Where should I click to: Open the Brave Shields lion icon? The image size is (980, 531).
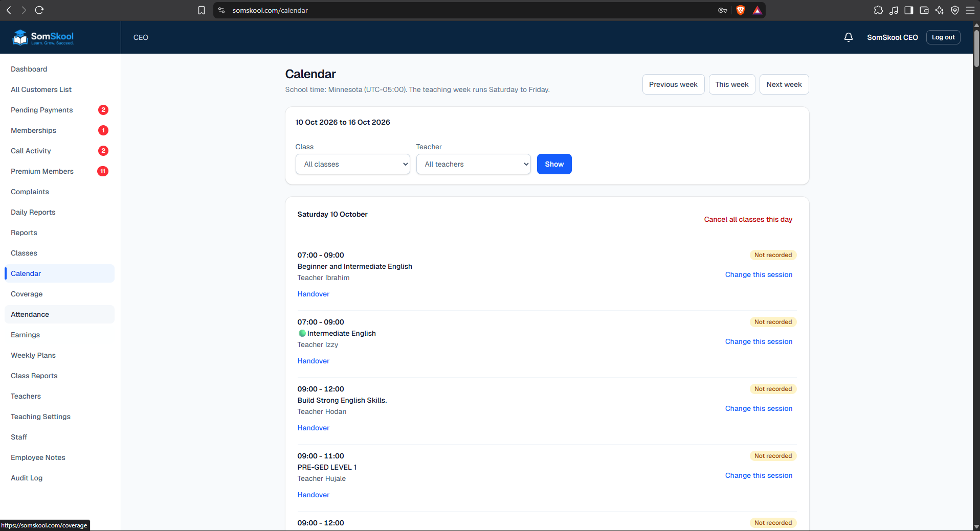(x=740, y=10)
